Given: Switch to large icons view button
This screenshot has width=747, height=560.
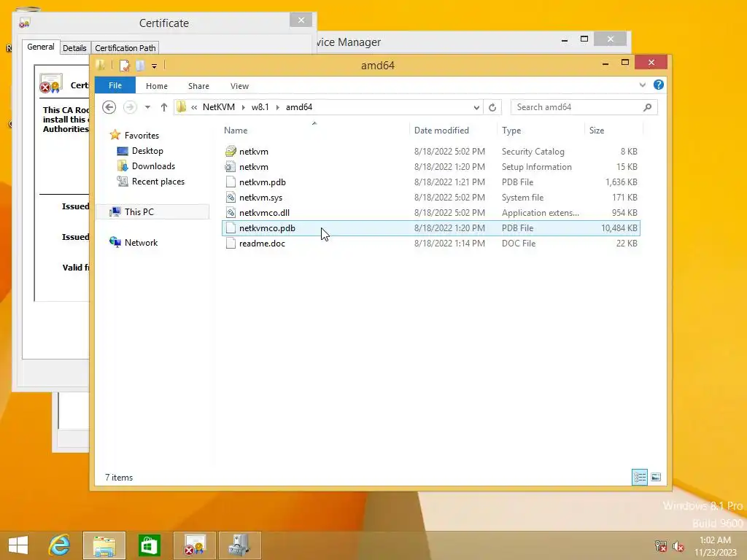Looking at the screenshot, I should point(656,477).
